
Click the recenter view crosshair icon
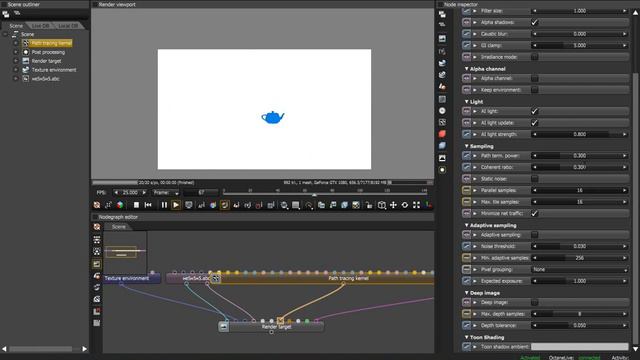[393, 205]
